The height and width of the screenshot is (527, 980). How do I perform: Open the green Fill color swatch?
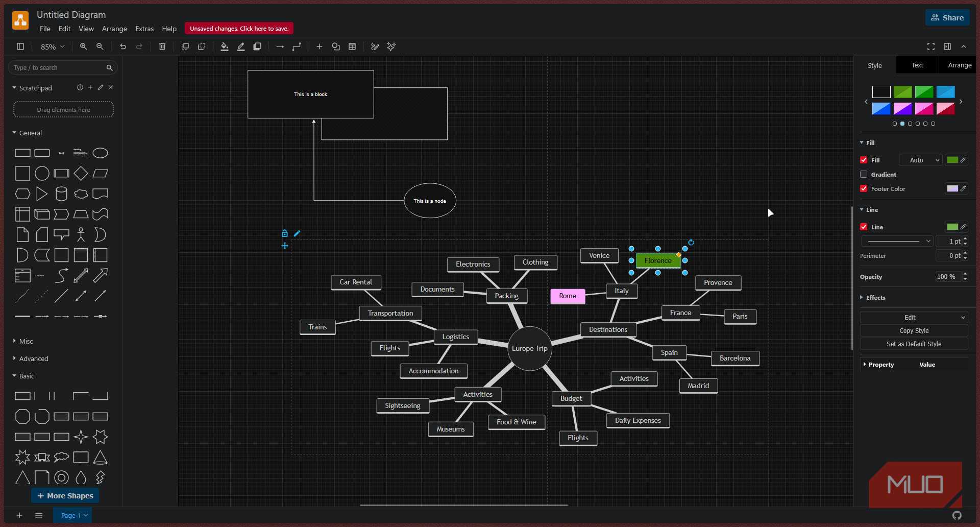(x=952, y=160)
